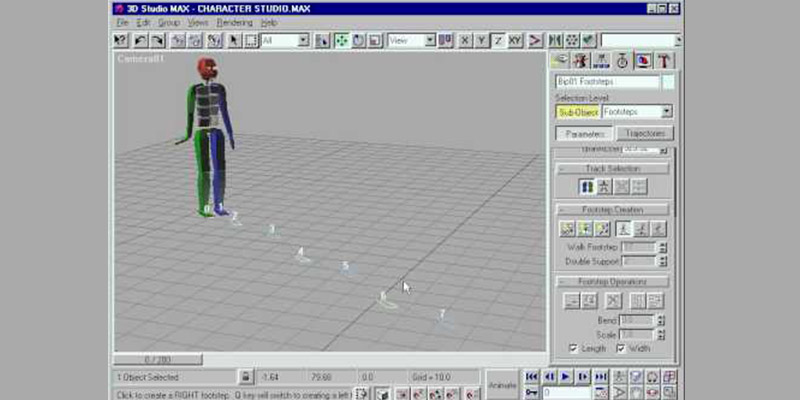Viewport: 800px width, 400px height.
Task: Click the Help mode arrow icon
Action: click(x=120, y=40)
